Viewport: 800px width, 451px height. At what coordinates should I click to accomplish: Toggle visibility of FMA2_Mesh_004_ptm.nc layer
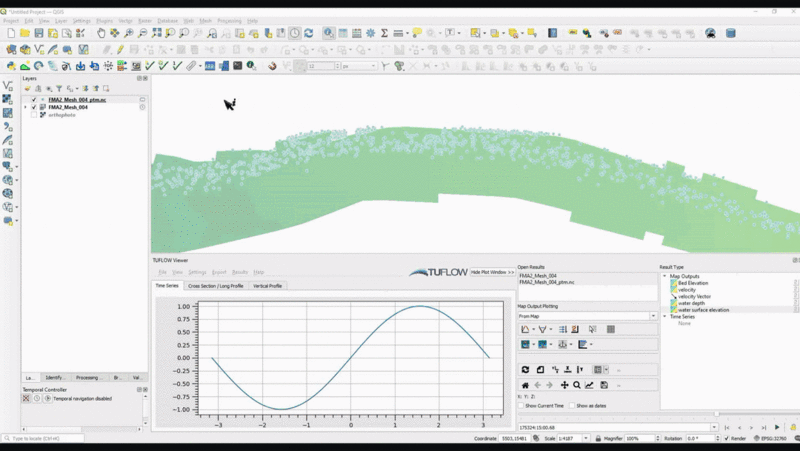pyautogui.click(x=34, y=99)
